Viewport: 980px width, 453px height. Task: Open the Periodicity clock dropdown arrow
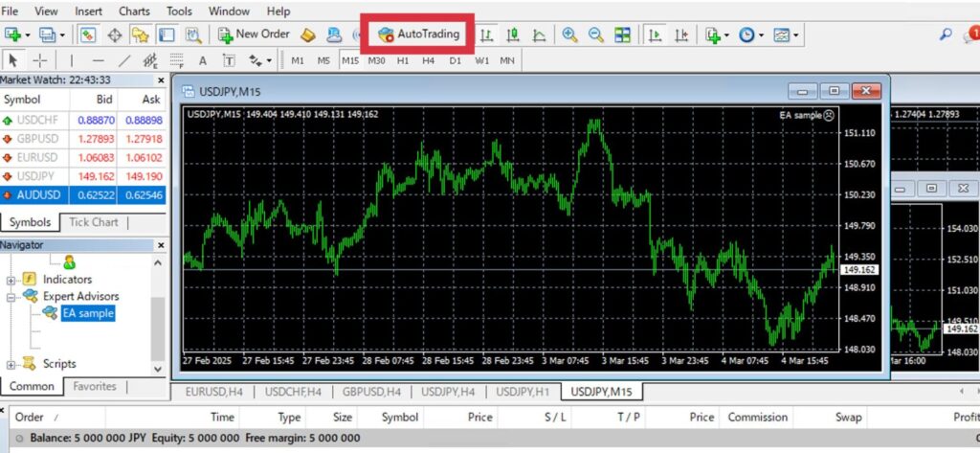[x=761, y=35]
